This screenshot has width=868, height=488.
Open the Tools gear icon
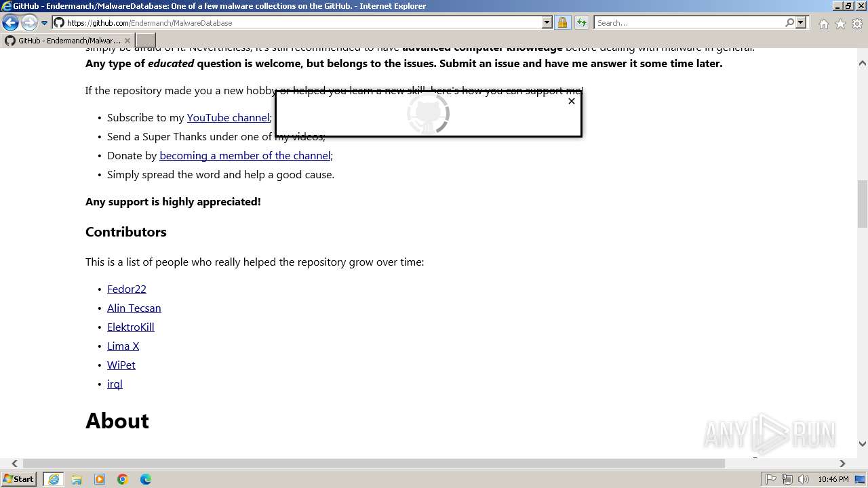point(857,24)
